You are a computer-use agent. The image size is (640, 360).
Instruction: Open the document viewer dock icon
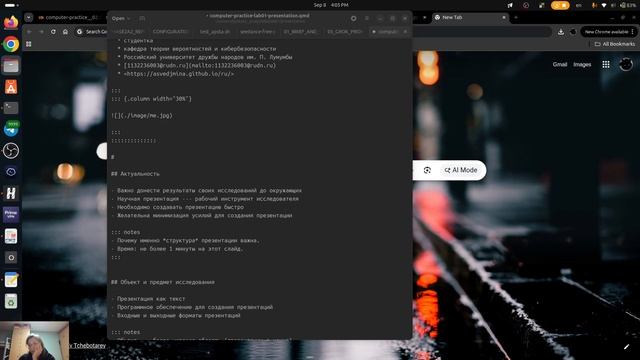(x=11, y=236)
